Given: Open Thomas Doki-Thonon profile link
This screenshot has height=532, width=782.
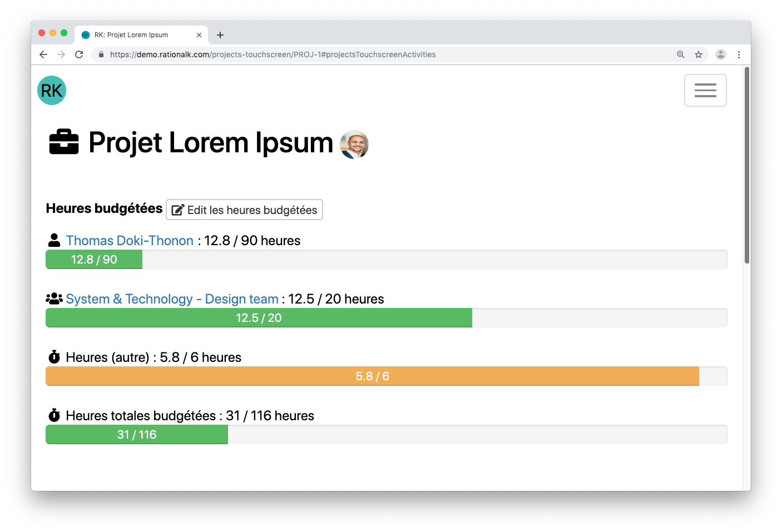Looking at the screenshot, I should [x=130, y=241].
